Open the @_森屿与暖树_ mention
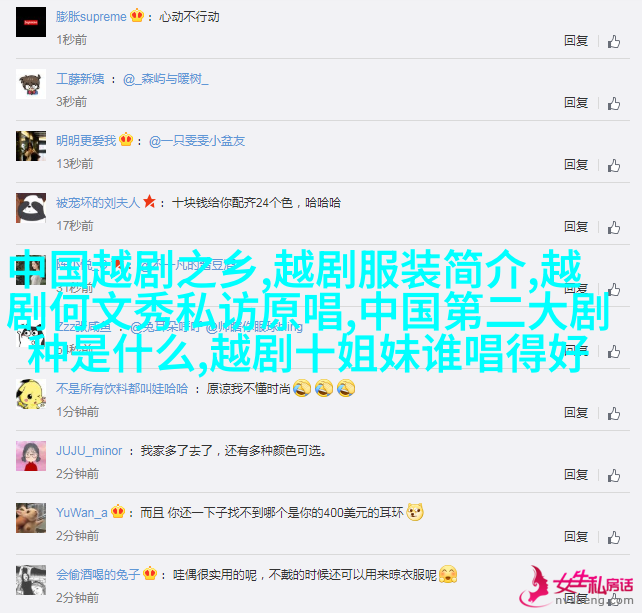Viewport: 642px width, 613px height. [x=165, y=79]
